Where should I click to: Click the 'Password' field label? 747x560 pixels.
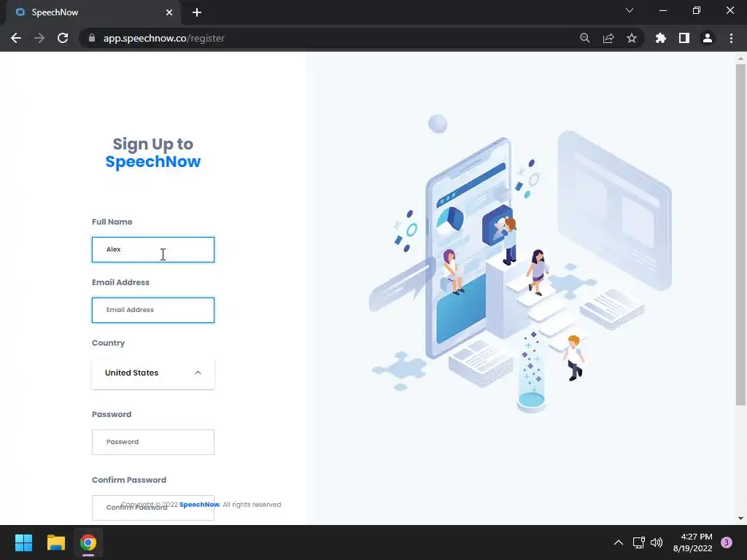click(112, 414)
